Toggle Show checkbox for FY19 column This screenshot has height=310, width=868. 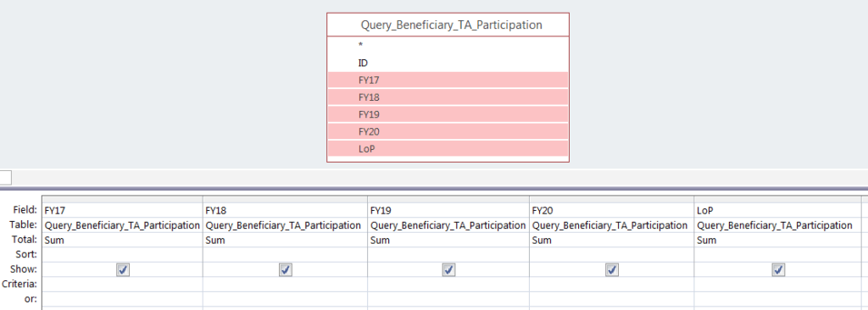coord(449,269)
